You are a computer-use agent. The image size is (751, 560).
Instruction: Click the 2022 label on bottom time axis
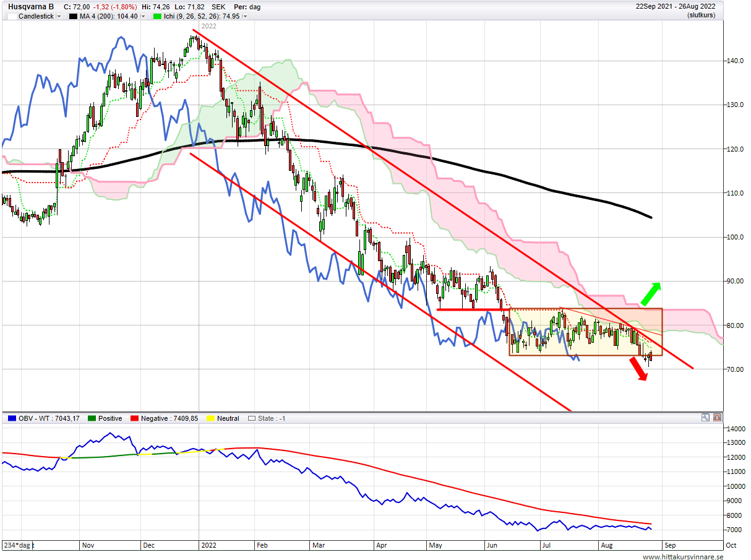pyautogui.click(x=208, y=545)
